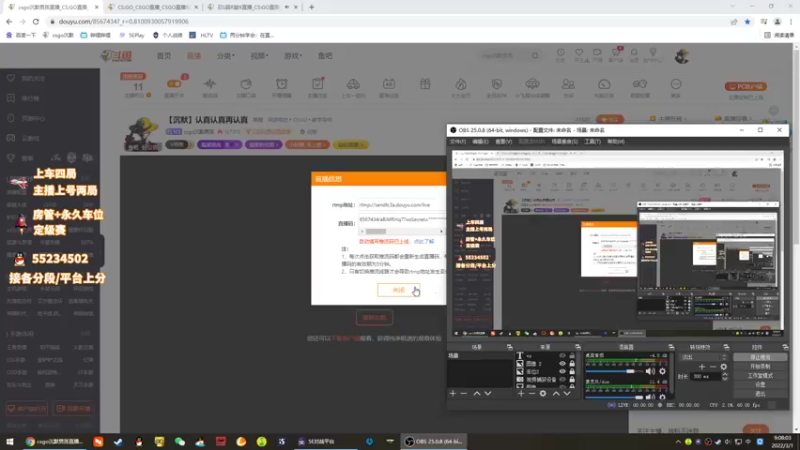Toggle visibility of 图像 2 source
800x450 pixels.
[x=562, y=364]
